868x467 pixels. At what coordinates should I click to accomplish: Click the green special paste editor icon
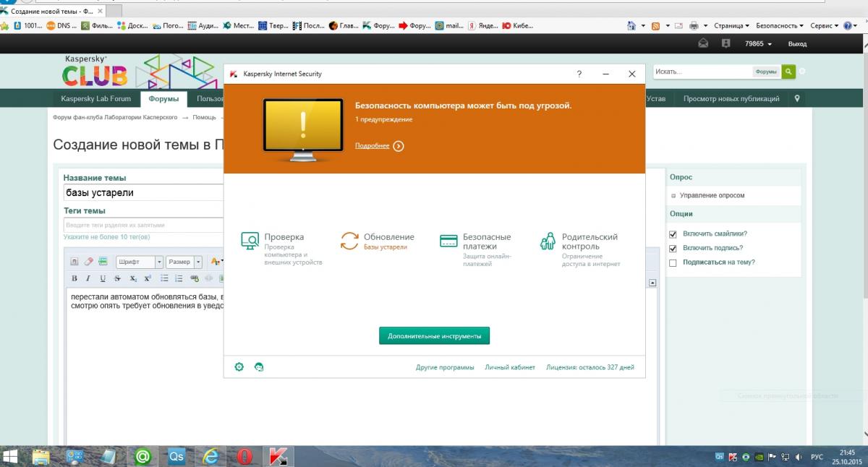(x=103, y=262)
